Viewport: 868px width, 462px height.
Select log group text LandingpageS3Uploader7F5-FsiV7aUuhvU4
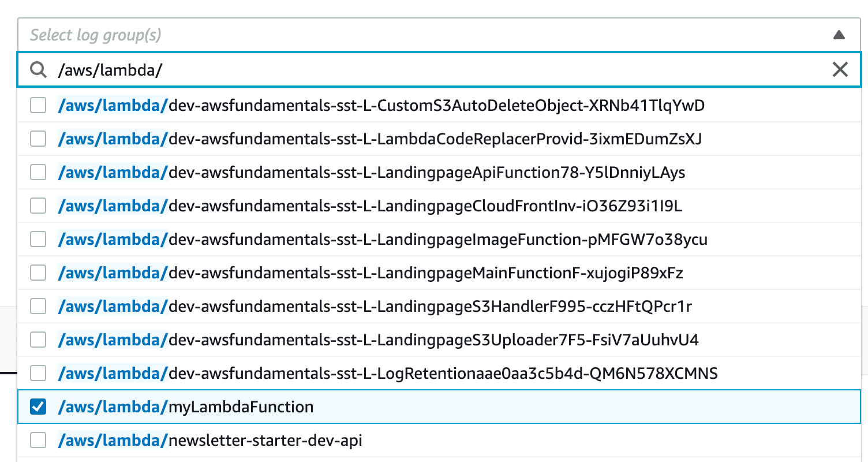point(379,340)
